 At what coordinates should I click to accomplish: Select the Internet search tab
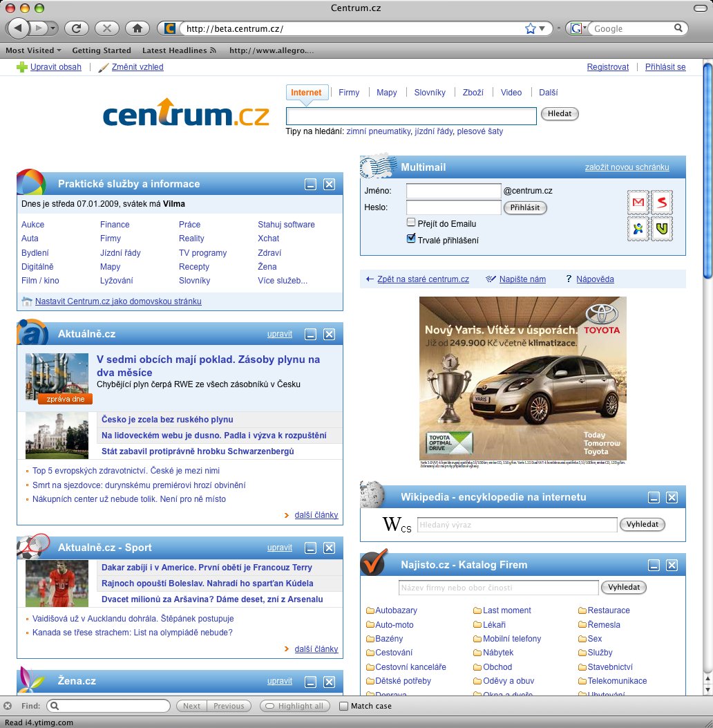point(306,93)
